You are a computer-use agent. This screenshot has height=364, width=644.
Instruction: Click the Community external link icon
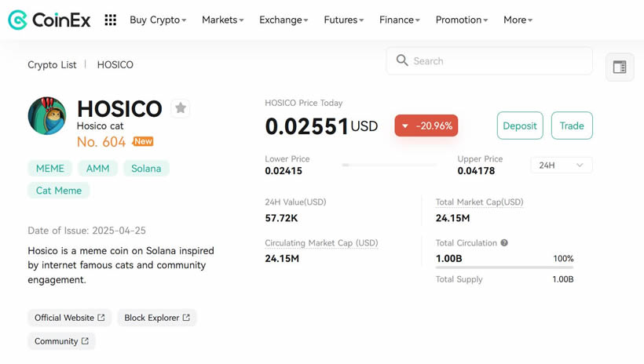[x=85, y=341]
